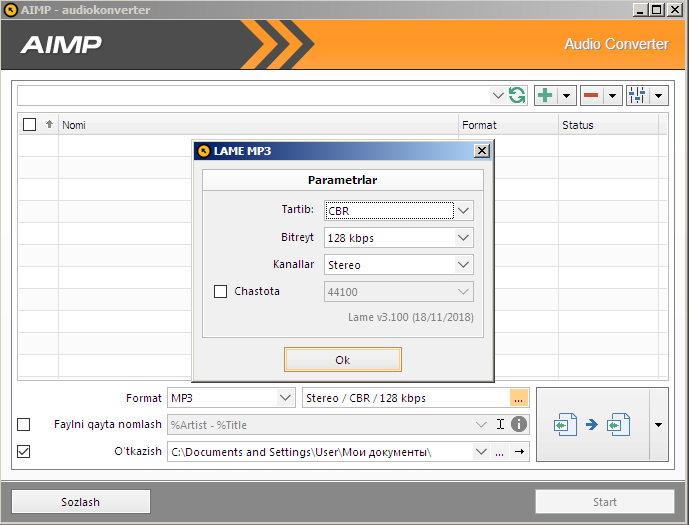Open Sozlash settings button
Image resolution: width=689 pixels, height=525 pixels.
(x=81, y=502)
